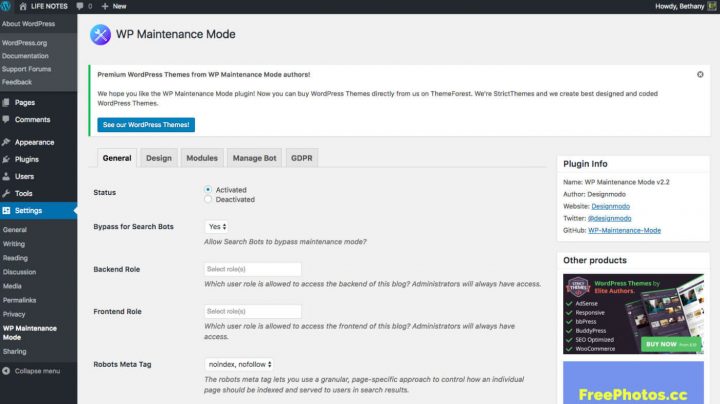Go to Settings Reading submenu
This screenshot has width=720, height=404.
(x=15, y=258)
